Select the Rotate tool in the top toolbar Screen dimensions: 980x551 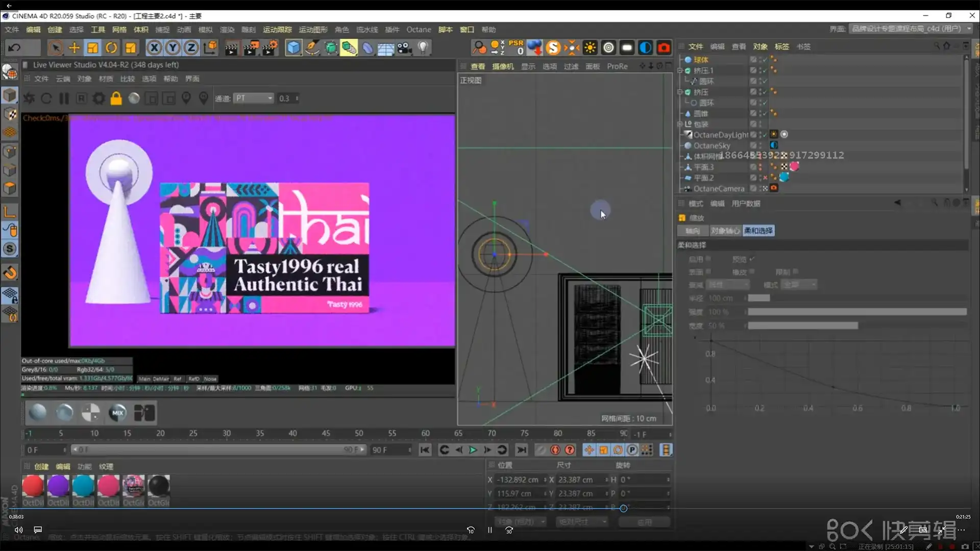coord(111,48)
